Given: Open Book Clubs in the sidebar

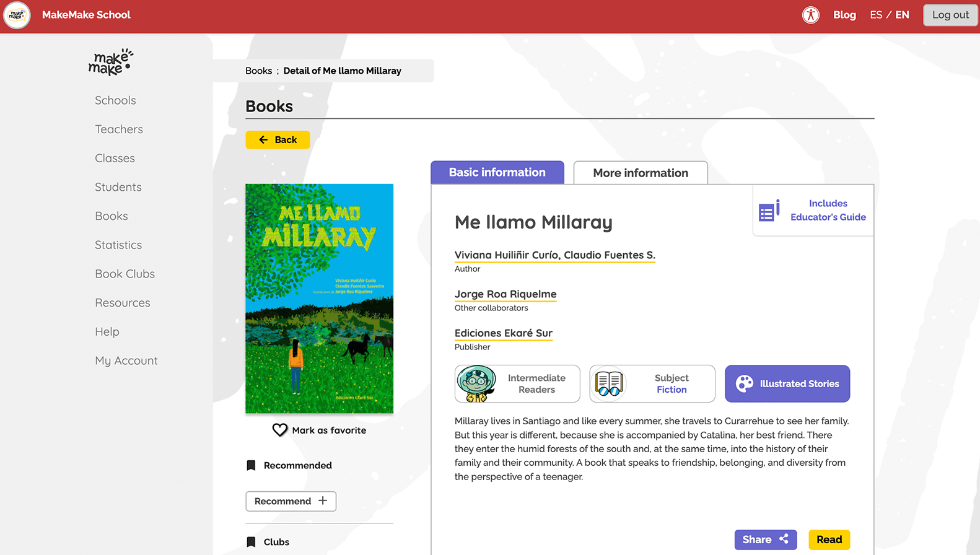Looking at the screenshot, I should [x=125, y=274].
